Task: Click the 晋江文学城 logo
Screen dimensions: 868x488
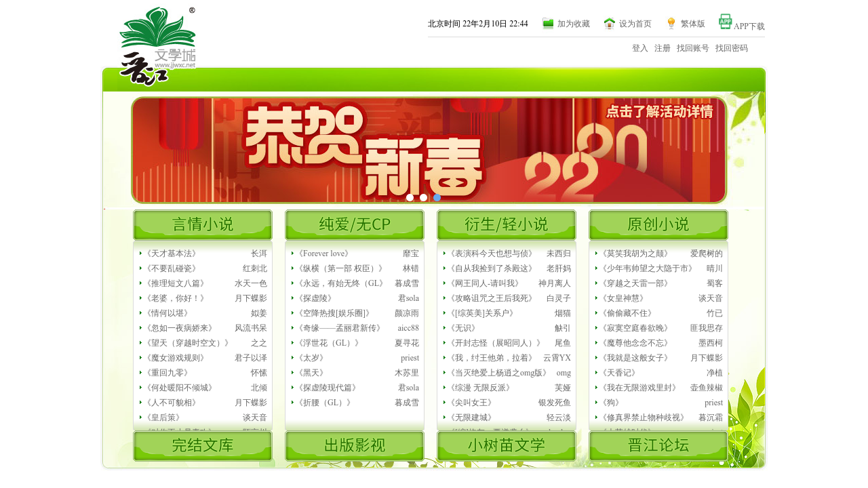Action: [x=157, y=46]
